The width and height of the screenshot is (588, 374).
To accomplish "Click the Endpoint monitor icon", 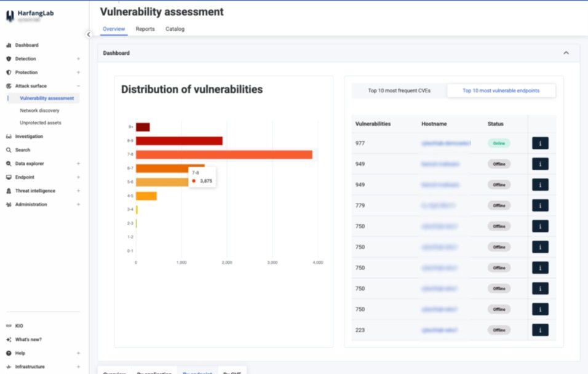I will point(9,177).
